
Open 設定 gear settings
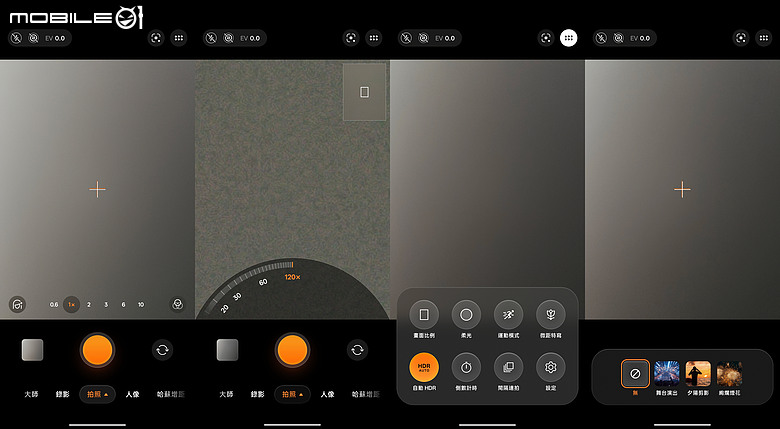[551, 368]
